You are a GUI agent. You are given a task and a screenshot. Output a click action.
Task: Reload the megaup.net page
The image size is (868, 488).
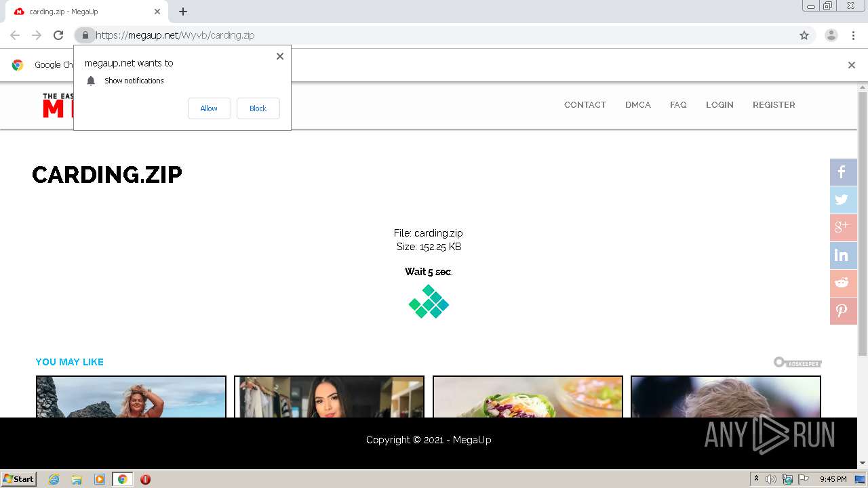coord(58,35)
